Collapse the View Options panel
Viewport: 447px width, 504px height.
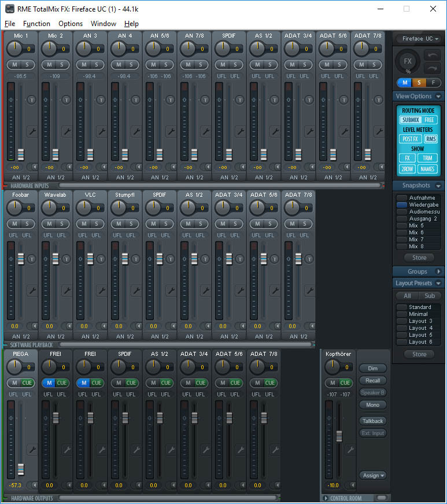(x=438, y=97)
